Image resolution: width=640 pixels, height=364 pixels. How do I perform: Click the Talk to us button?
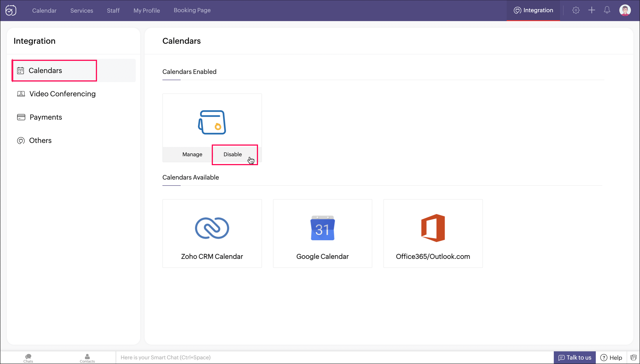point(574,358)
